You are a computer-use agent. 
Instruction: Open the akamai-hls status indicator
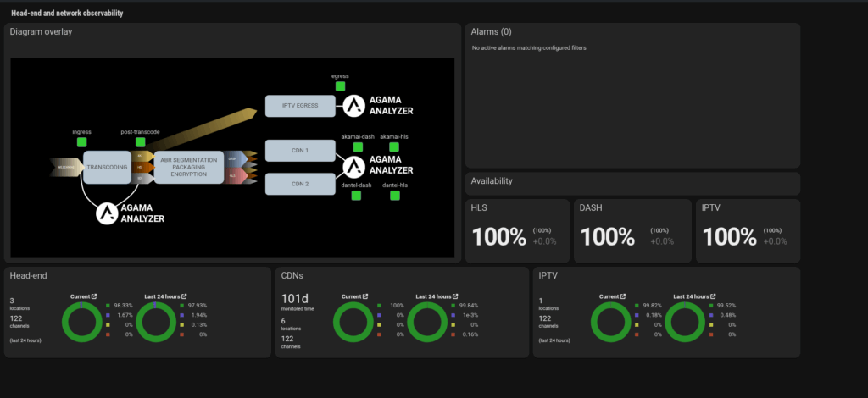click(395, 146)
